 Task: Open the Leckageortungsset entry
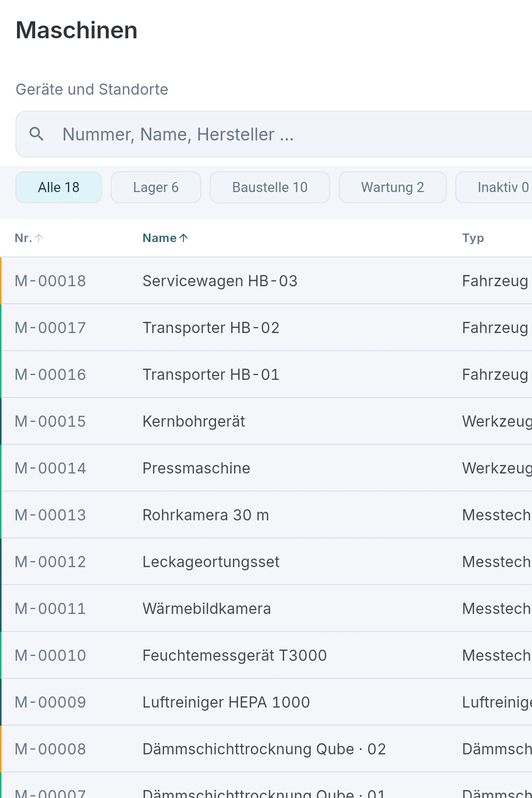pyautogui.click(x=211, y=562)
